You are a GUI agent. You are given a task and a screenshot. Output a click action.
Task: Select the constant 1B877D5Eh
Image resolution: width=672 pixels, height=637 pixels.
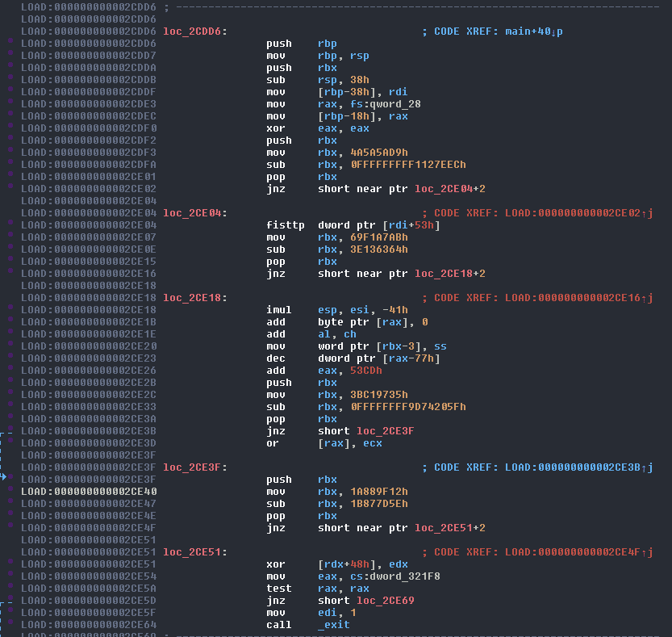click(x=379, y=504)
